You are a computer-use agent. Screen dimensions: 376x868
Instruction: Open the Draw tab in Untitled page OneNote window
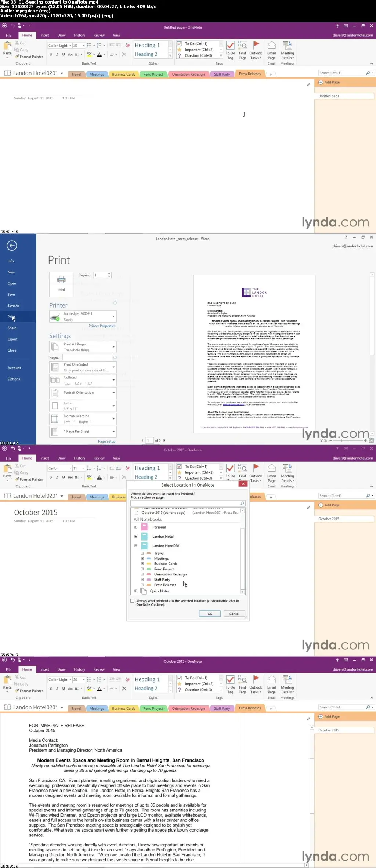pyautogui.click(x=61, y=35)
